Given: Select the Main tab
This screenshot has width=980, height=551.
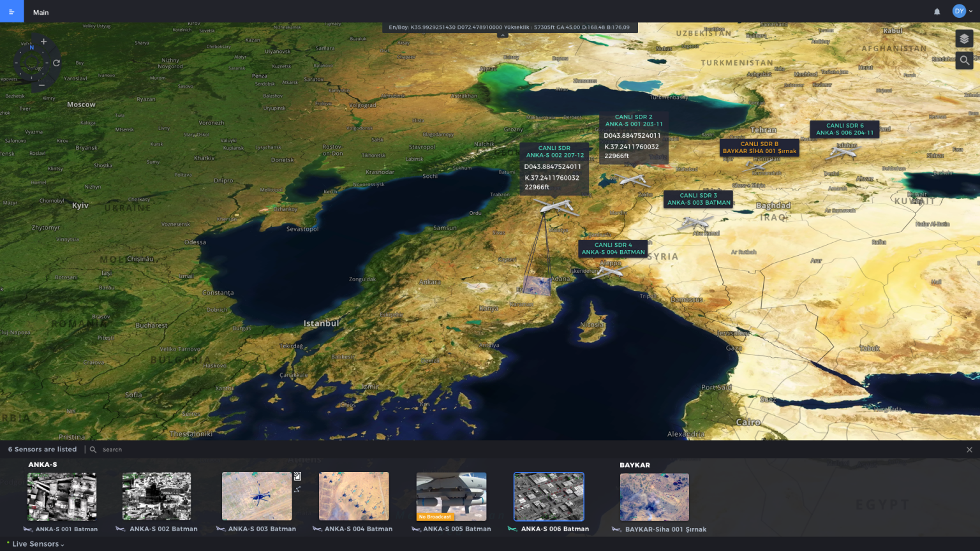Looking at the screenshot, I should (41, 12).
